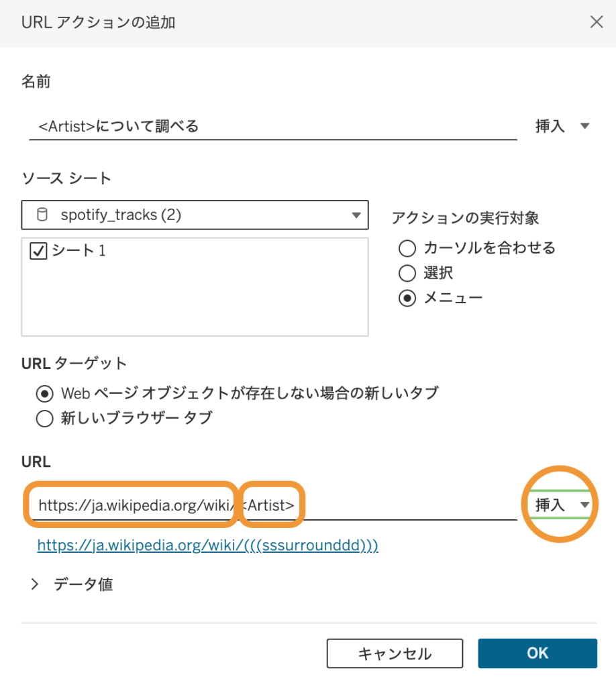
Task: Select the カーソルを合わせる radio option
Action: point(407,248)
